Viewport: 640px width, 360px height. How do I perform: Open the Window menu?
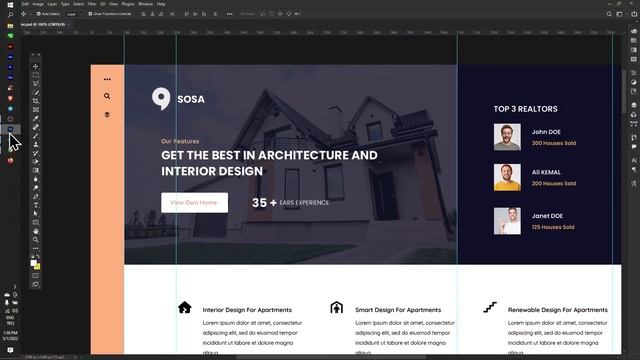click(146, 4)
